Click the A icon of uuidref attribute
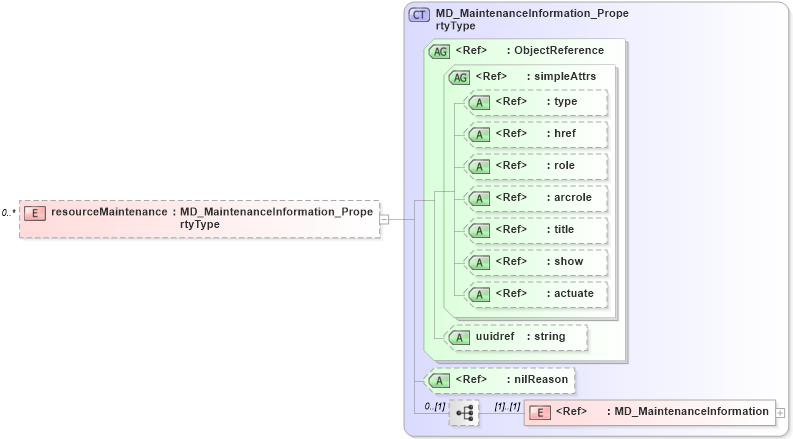793x439 pixels. pyautogui.click(x=459, y=337)
